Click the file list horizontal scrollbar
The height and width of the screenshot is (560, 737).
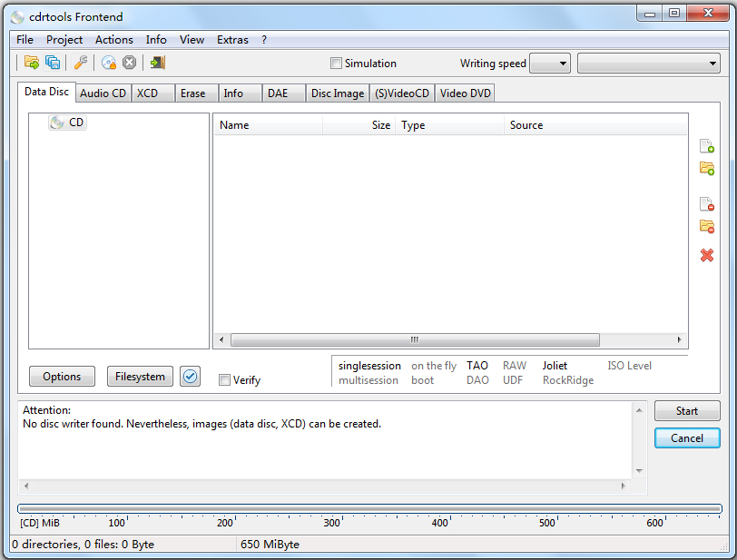[x=414, y=340]
